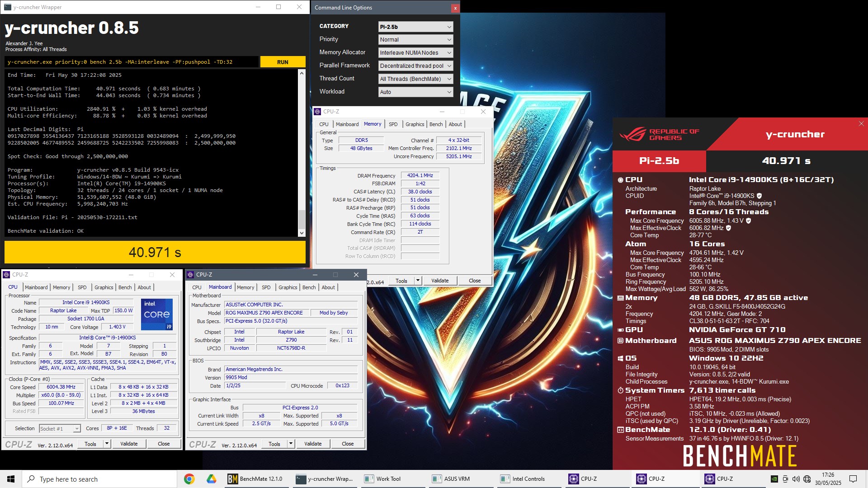
Task: Open About tab in CPU-Z CPU window
Action: 144,287
